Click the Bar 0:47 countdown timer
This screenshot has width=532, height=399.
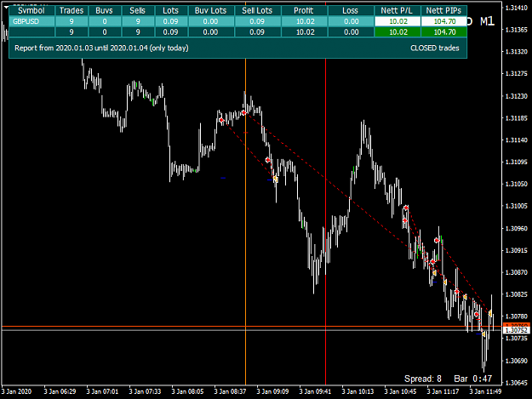click(x=473, y=379)
